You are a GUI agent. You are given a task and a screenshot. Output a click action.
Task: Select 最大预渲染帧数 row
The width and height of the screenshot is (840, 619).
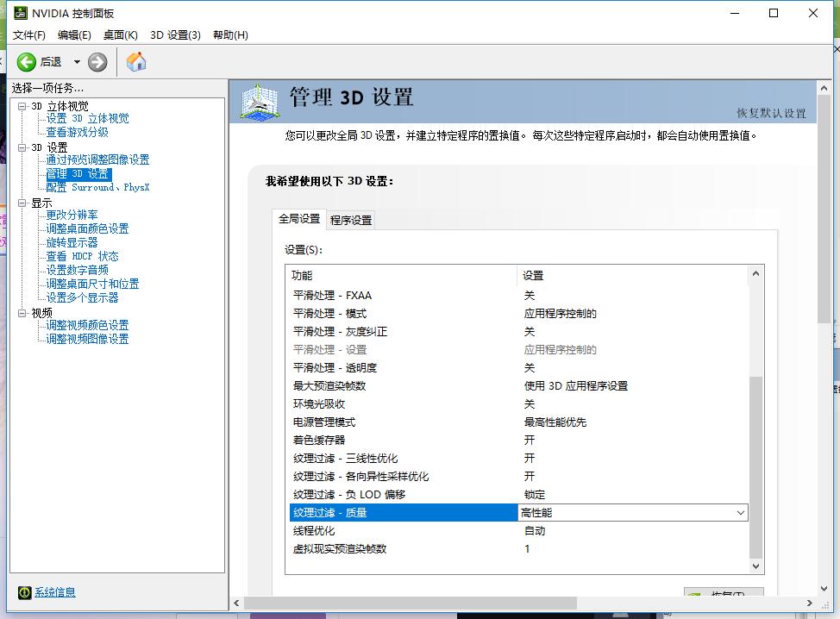[518, 385]
